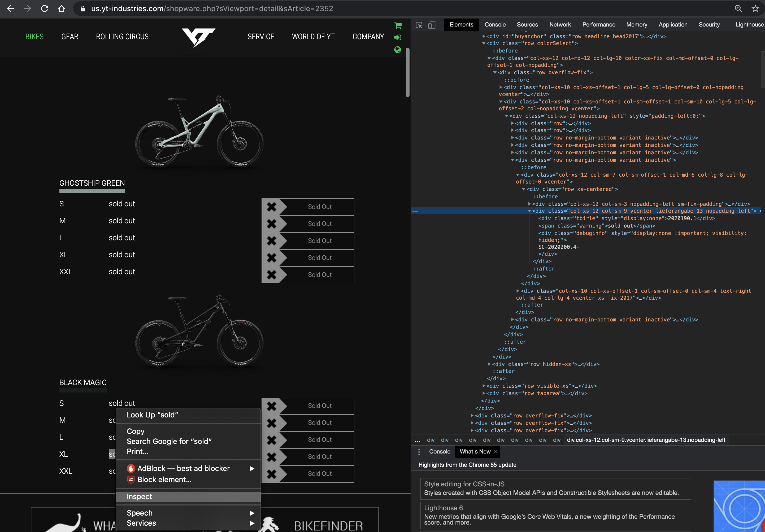Toggle the device toolbar icon
This screenshot has width=765, height=532.
click(x=432, y=25)
